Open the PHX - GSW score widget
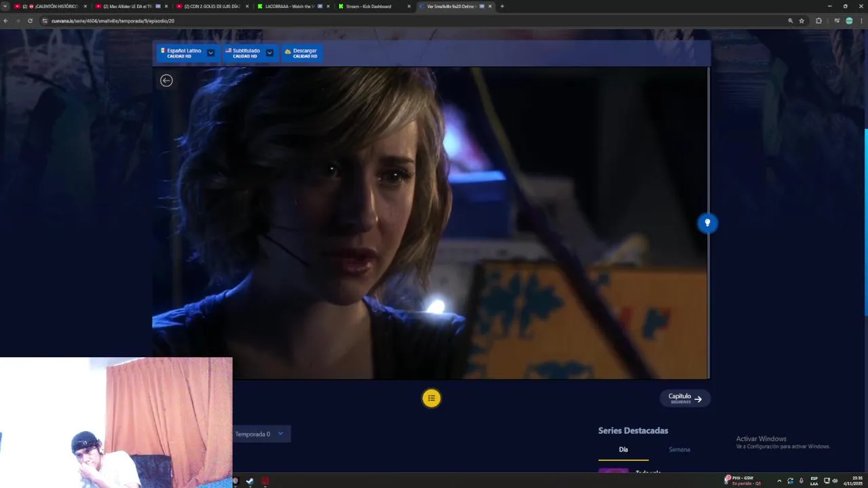868x488 pixels. [743, 481]
